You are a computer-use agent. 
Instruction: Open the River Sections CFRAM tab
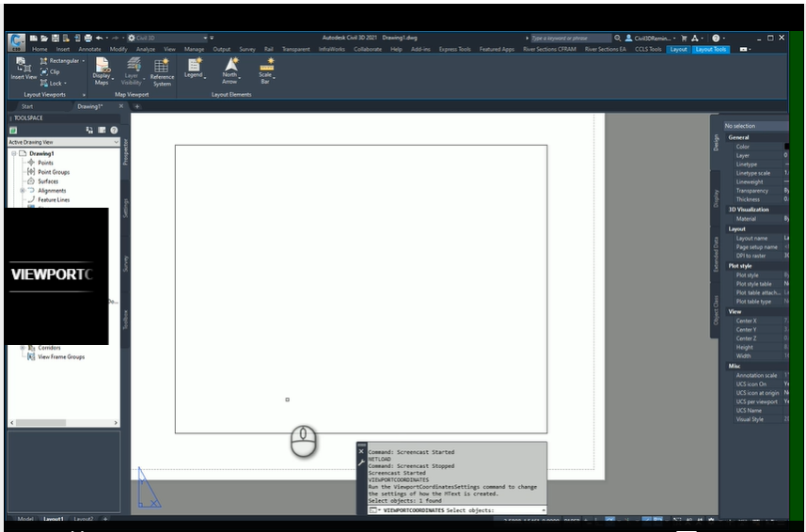coord(549,49)
